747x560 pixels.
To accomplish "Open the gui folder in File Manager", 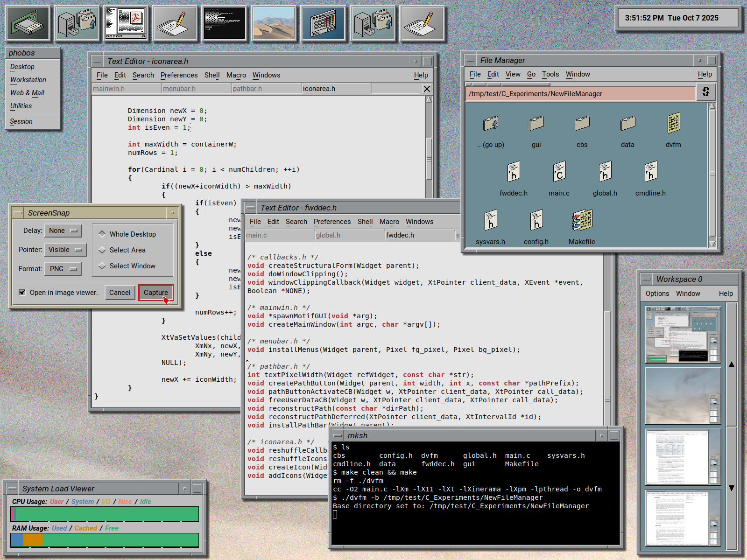I will [536, 125].
